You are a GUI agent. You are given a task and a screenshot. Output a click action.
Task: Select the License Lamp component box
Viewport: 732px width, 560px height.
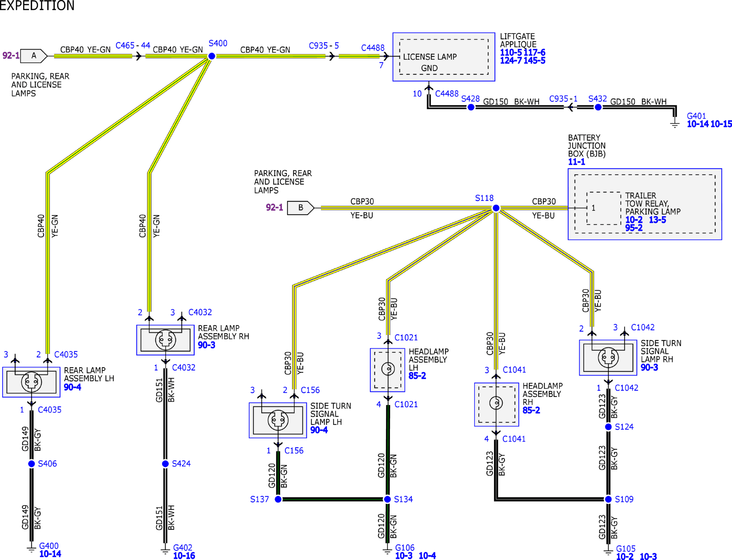[x=444, y=57]
